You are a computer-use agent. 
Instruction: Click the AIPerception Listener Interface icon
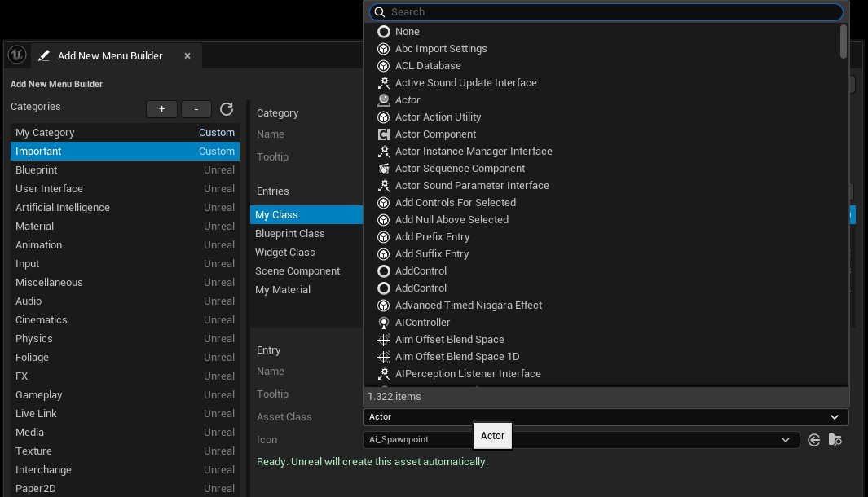pyautogui.click(x=384, y=374)
